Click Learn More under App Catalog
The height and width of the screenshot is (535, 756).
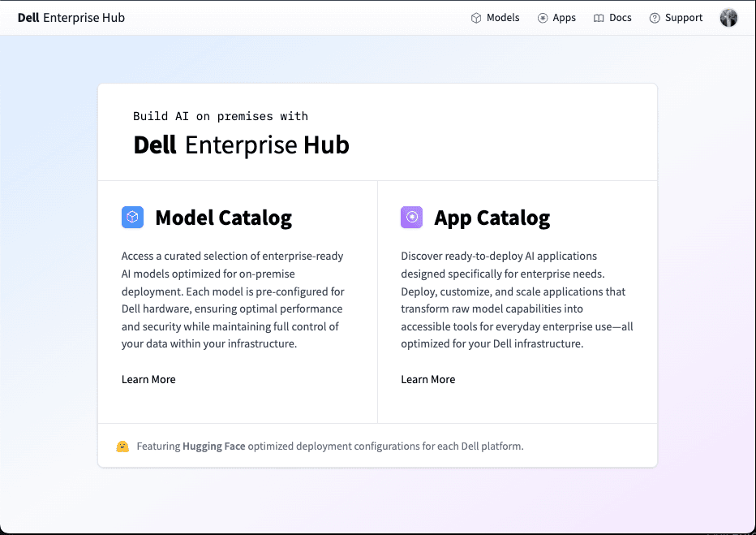(x=428, y=380)
